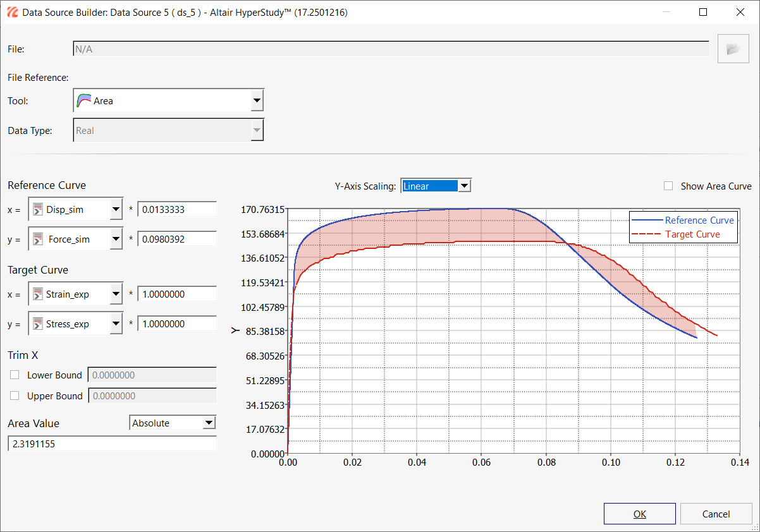Open the Area Value Absolute dropdown
Screen dimensions: 760x532
pos(209,423)
